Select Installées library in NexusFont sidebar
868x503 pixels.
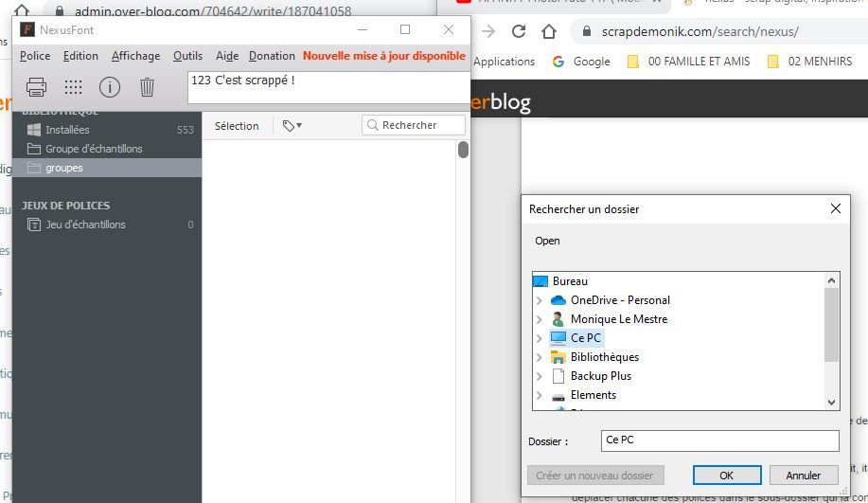coord(107,130)
